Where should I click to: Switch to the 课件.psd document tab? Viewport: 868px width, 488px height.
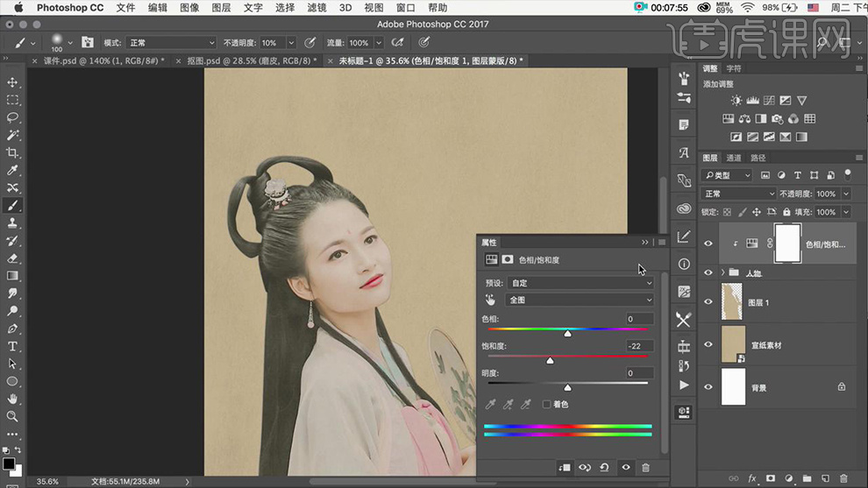click(x=103, y=60)
